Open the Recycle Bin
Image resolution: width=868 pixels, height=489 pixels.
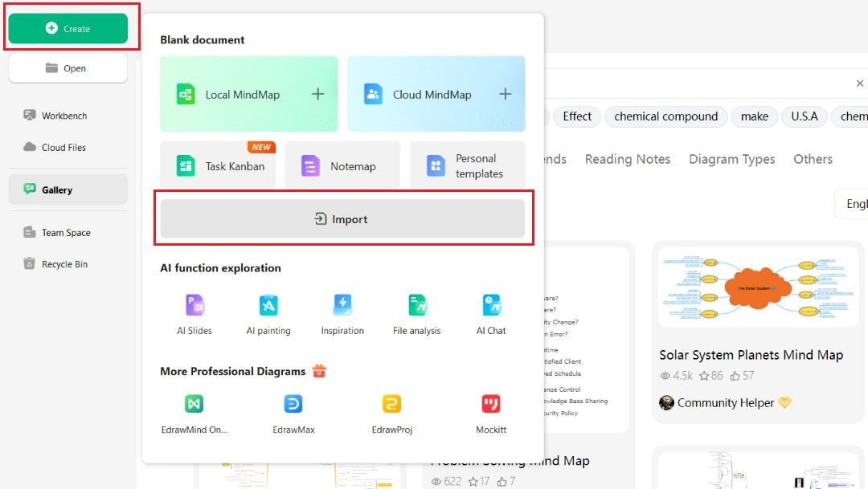64,264
